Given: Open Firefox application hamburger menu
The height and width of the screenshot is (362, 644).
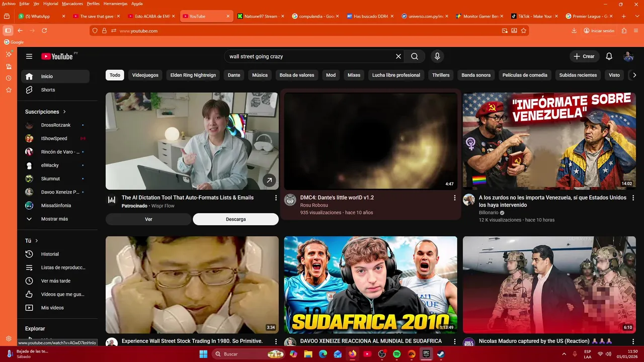Looking at the screenshot, I should tap(636, 31).
